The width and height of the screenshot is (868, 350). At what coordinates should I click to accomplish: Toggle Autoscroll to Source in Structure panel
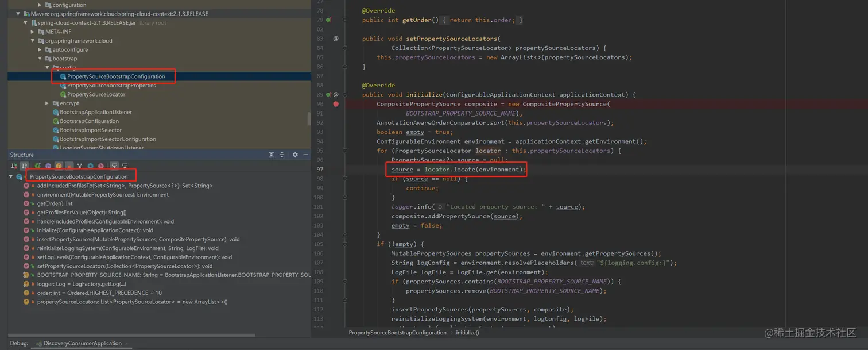[114, 166]
